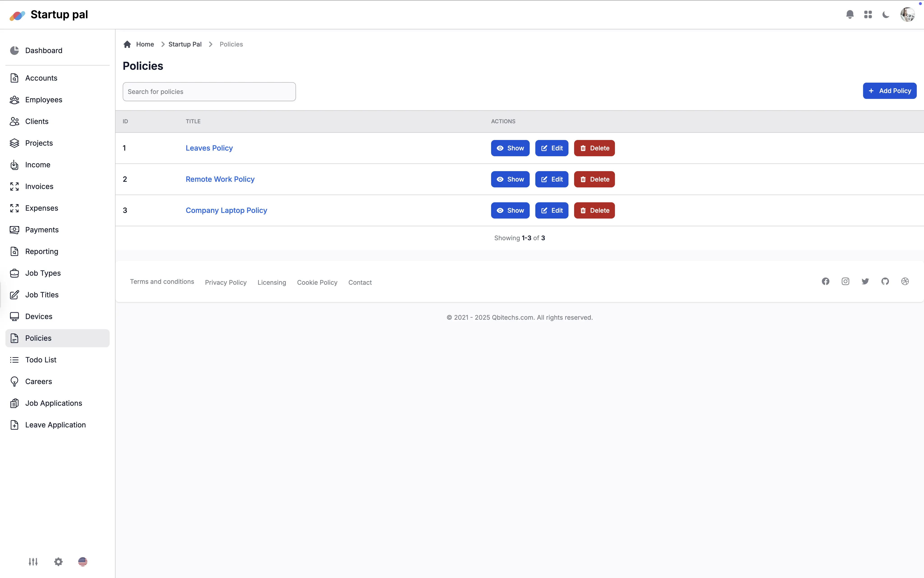Open Clients in sidebar
Viewport: 924px width, 578px height.
[x=57, y=121]
